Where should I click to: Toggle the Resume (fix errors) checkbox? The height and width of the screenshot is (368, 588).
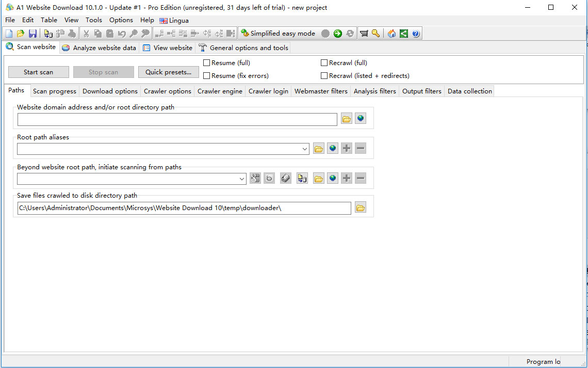(x=207, y=76)
